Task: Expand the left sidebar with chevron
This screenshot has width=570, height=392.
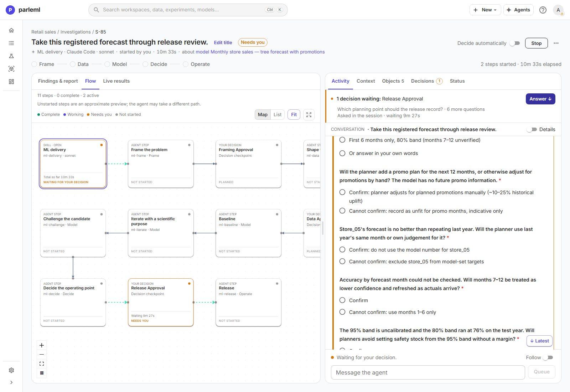Action: [11, 382]
